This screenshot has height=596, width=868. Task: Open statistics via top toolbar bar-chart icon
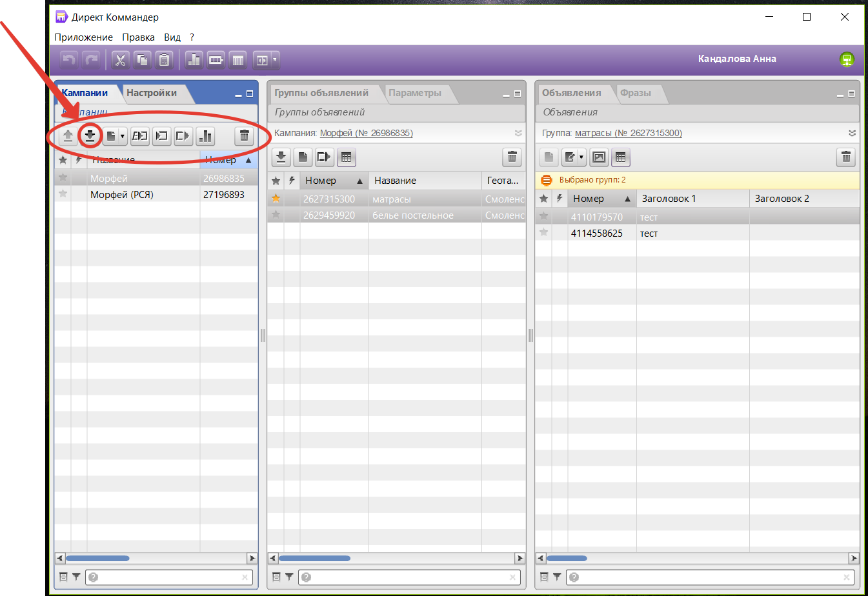click(x=194, y=60)
